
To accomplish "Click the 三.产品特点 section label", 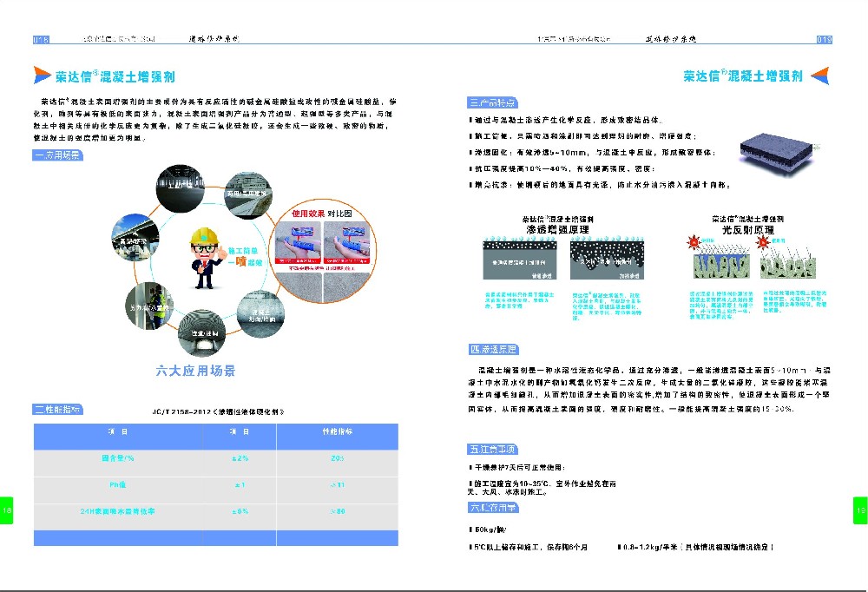I will click(x=493, y=102).
